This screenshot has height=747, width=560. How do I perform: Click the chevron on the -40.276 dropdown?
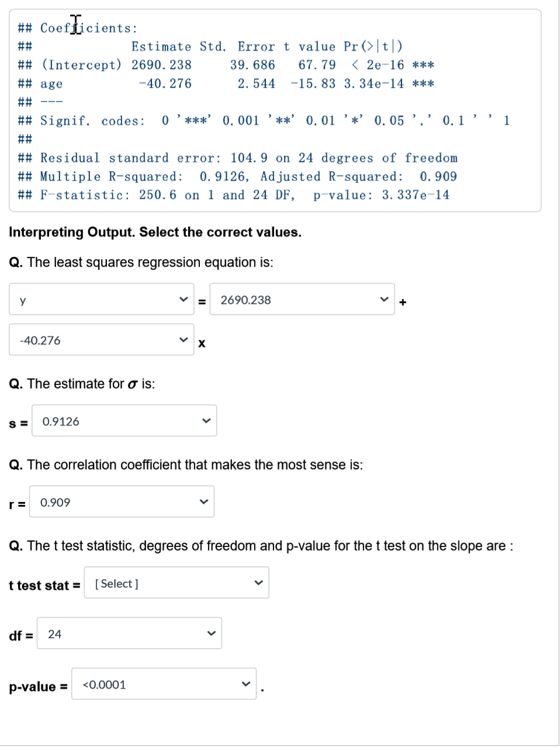183,339
